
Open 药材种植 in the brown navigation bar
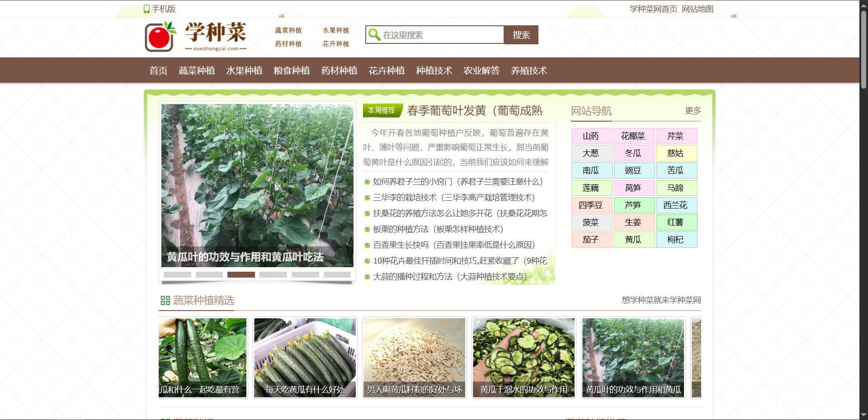pyautogui.click(x=339, y=71)
